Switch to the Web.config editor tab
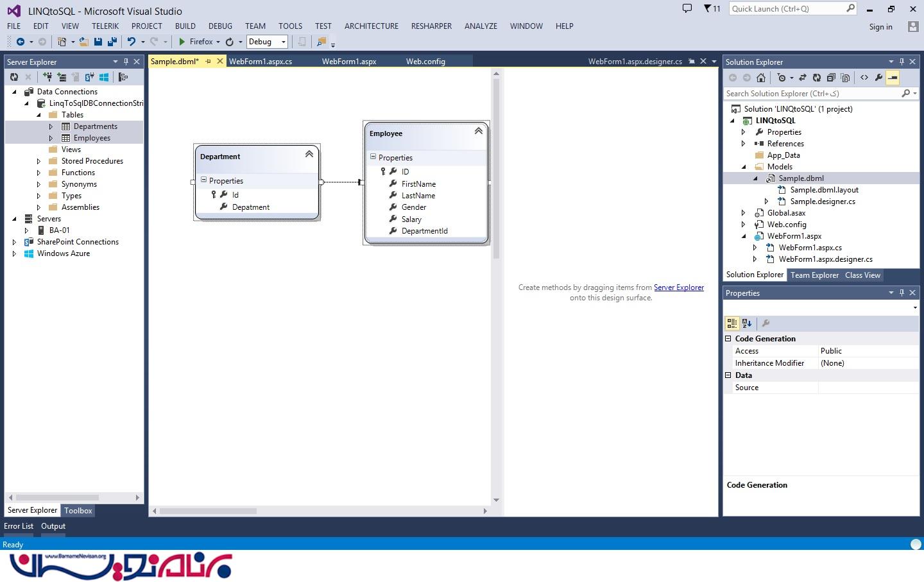924x582 pixels. click(425, 62)
